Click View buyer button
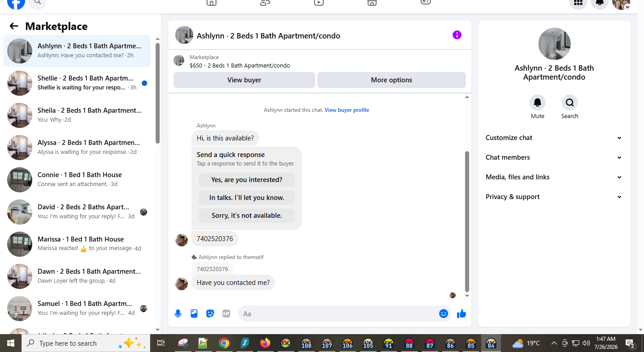The height and width of the screenshot is (352, 644). click(244, 80)
